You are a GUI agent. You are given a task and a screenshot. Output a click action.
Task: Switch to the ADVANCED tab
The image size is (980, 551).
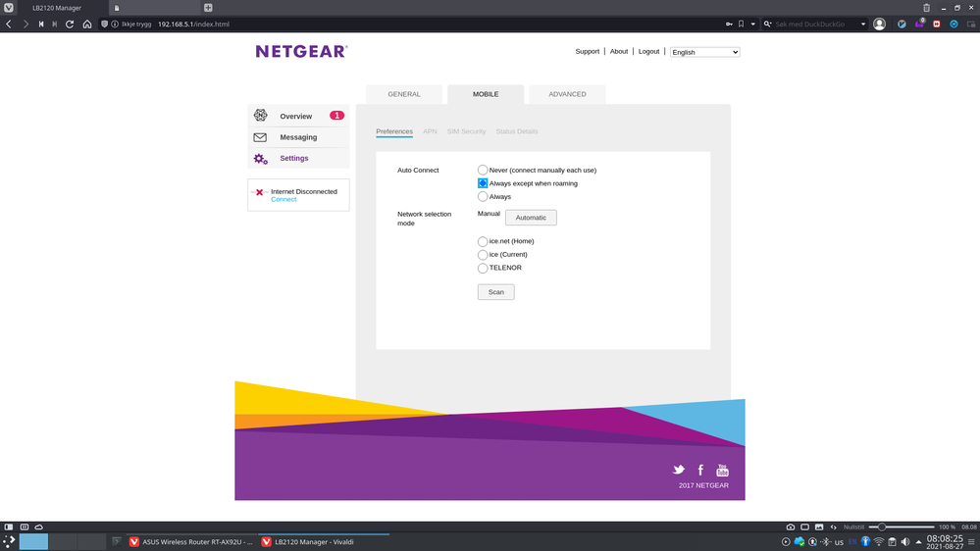[x=567, y=94]
